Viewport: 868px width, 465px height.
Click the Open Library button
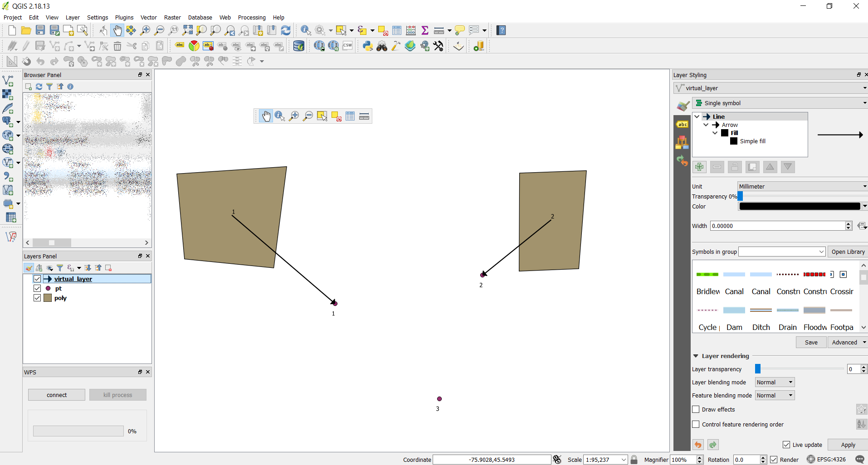(848, 252)
